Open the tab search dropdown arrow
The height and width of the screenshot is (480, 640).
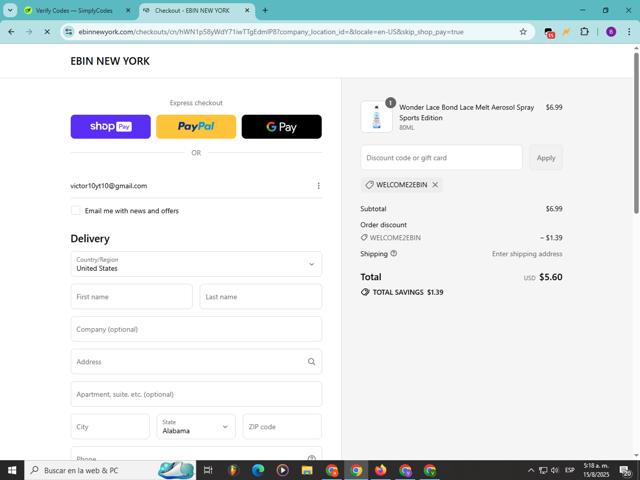point(10,10)
